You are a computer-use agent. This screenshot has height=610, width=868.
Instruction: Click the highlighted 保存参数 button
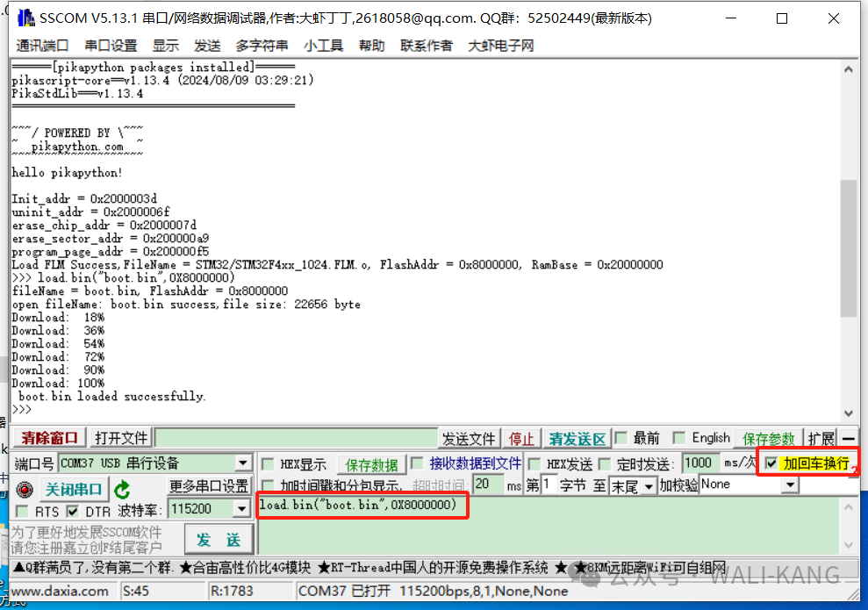click(767, 437)
